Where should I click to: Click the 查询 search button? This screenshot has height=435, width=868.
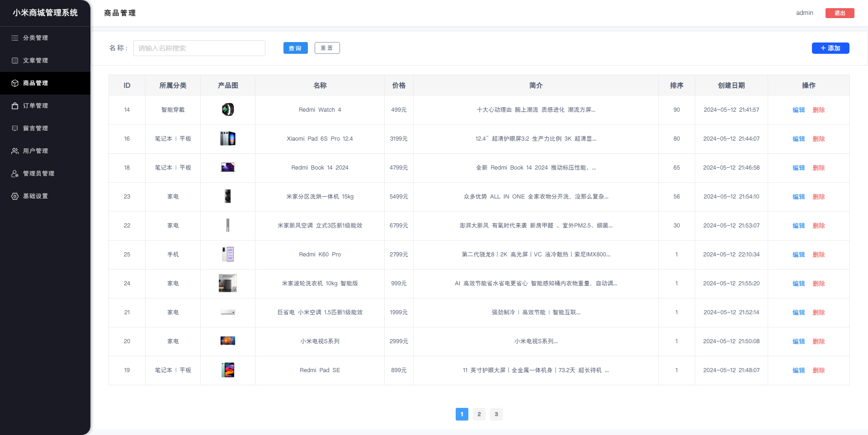coord(296,48)
